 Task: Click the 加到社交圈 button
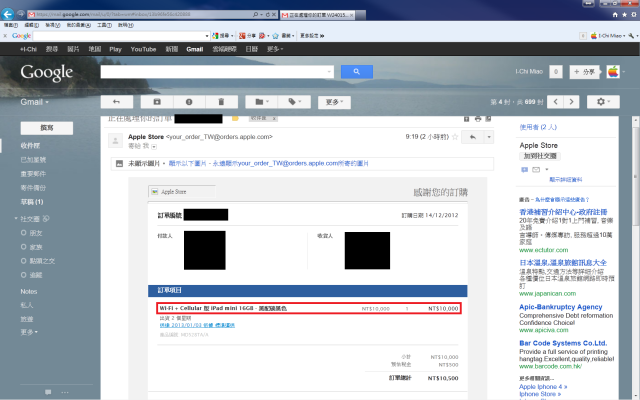tap(540, 156)
